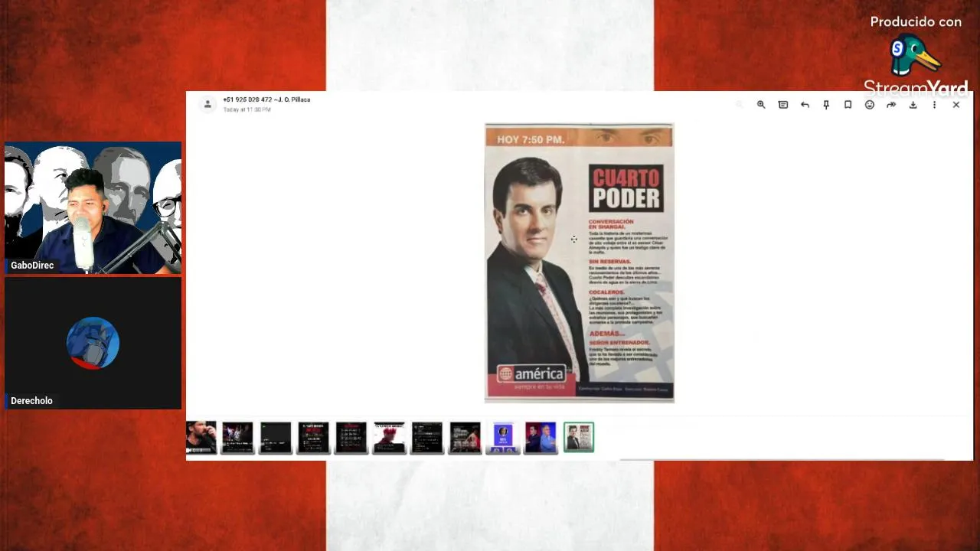Click the faded zoom-out magnifier icon
Viewport: 980px width, 551px height.
click(x=739, y=105)
